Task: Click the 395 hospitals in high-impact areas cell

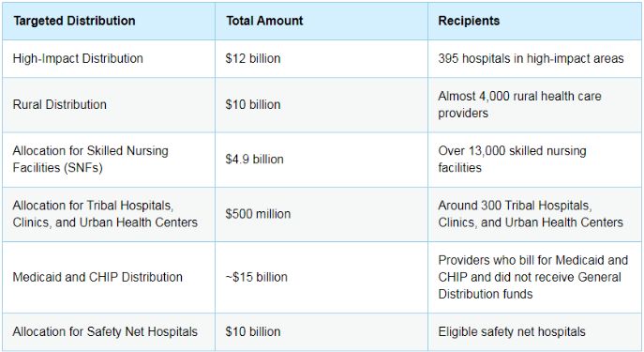Action: coord(534,58)
